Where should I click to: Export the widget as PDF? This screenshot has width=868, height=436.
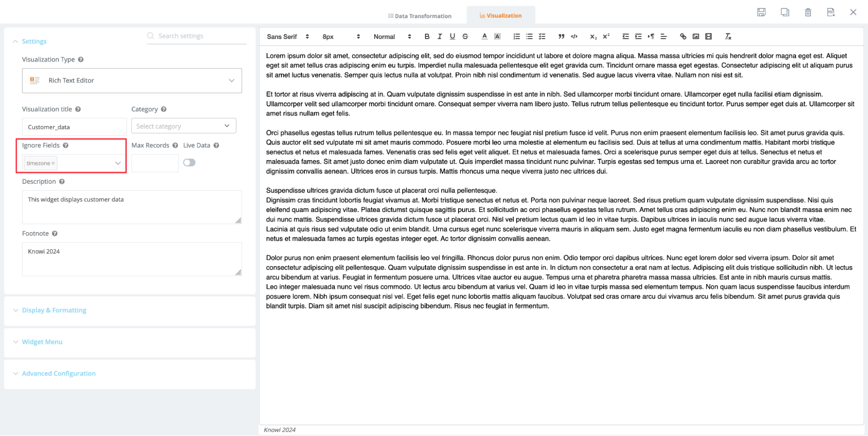pos(830,12)
